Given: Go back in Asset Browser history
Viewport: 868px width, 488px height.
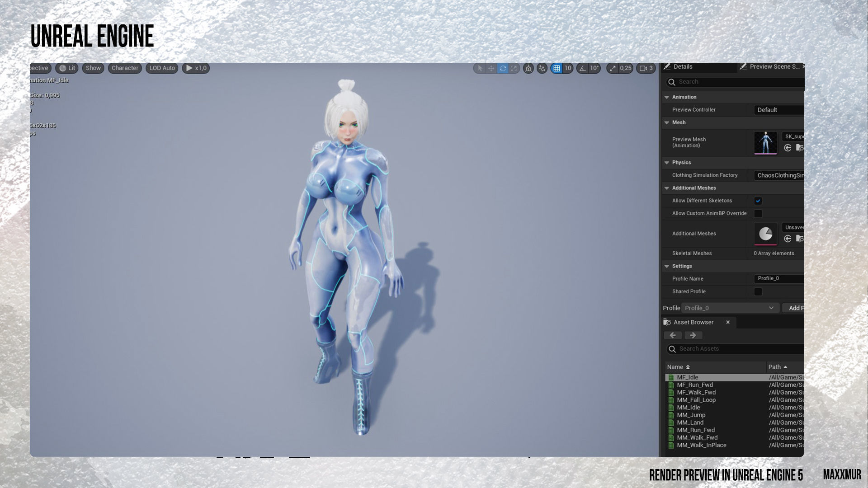Looking at the screenshot, I should click(x=673, y=335).
